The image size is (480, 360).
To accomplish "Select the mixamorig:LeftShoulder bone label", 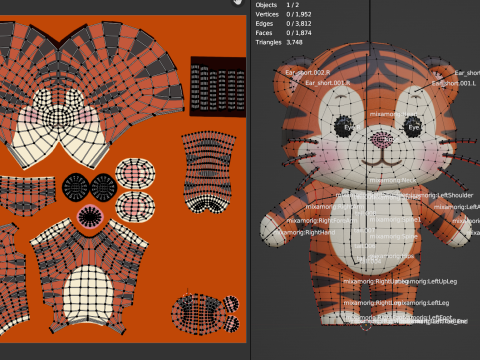I will pyautogui.click(x=441, y=195).
